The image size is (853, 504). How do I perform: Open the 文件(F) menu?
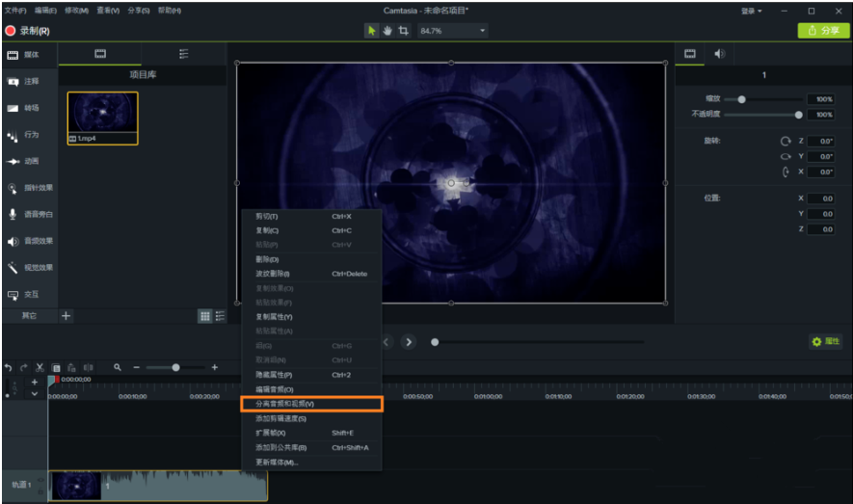click(15, 11)
